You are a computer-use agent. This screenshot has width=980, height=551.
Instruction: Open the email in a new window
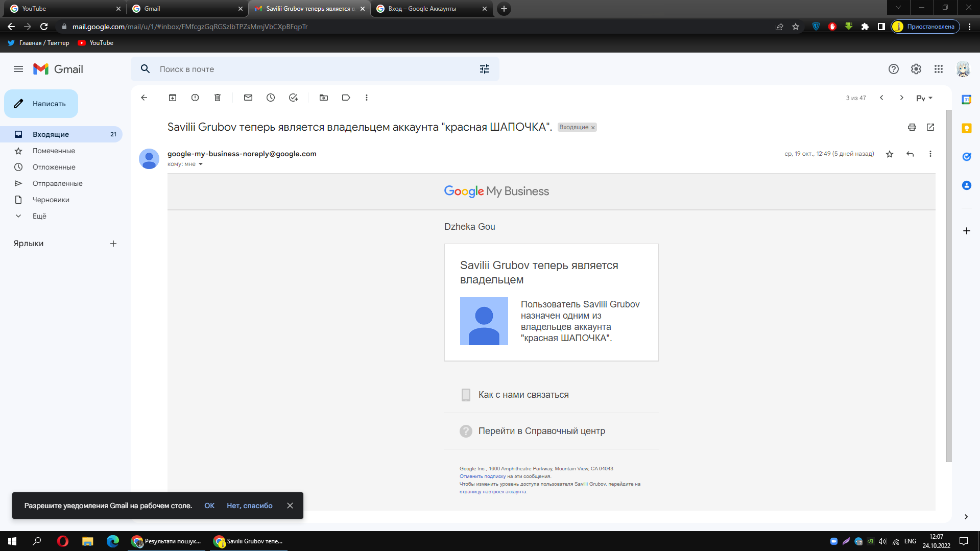[930, 127]
